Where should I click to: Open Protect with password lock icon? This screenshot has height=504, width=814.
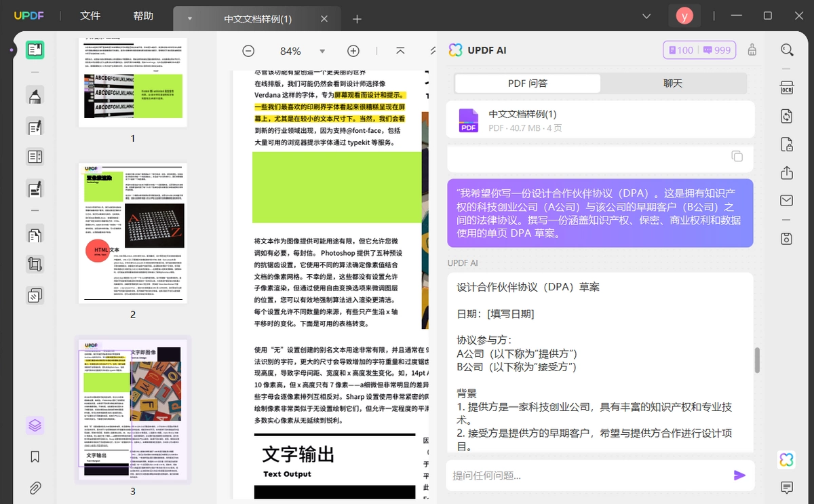tap(787, 144)
